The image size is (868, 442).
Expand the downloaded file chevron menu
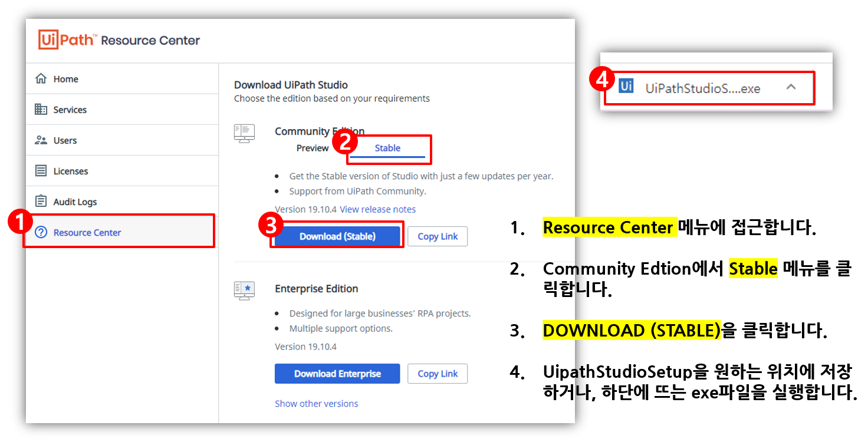pos(791,87)
